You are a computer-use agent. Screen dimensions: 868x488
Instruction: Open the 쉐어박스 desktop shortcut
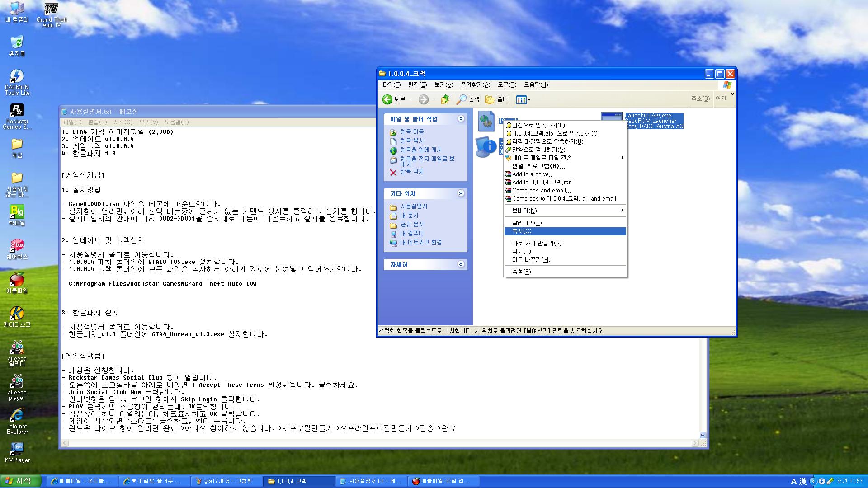(x=17, y=249)
